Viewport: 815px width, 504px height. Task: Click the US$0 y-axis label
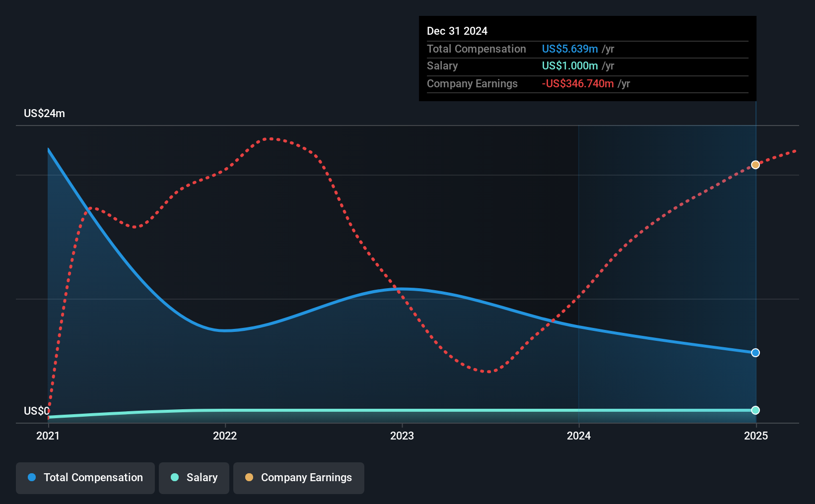pos(37,411)
